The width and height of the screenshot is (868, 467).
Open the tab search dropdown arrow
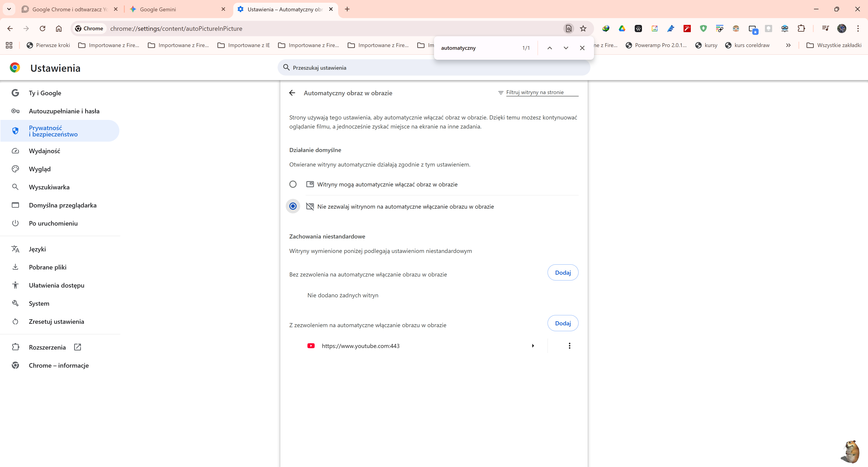click(x=9, y=9)
